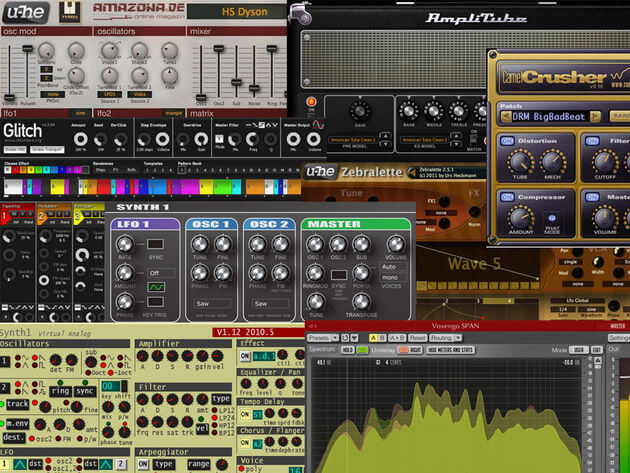This screenshot has height=473, width=630.
Task: Click the reload circular arrow icon in Voxengo SPAN
Action: click(x=345, y=338)
